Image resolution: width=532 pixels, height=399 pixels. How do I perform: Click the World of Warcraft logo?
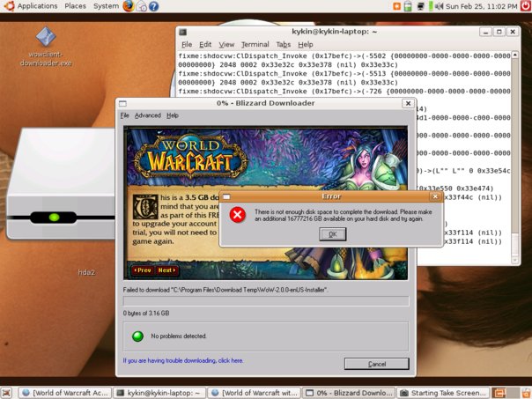[190, 157]
